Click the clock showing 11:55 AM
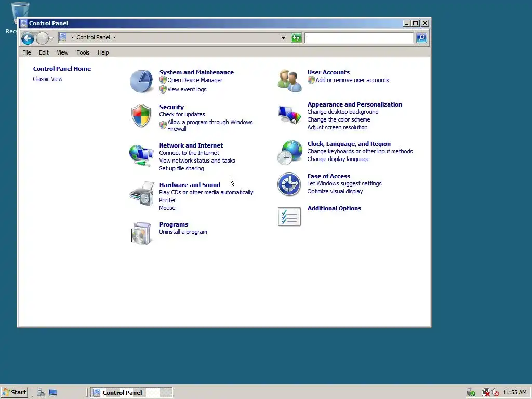 [515, 392]
